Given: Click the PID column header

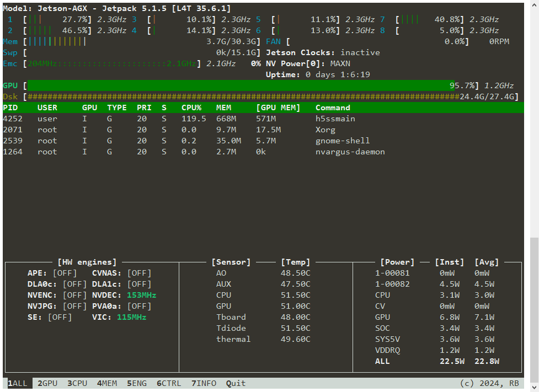Looking at the screenshot, I should pos(10,108).
